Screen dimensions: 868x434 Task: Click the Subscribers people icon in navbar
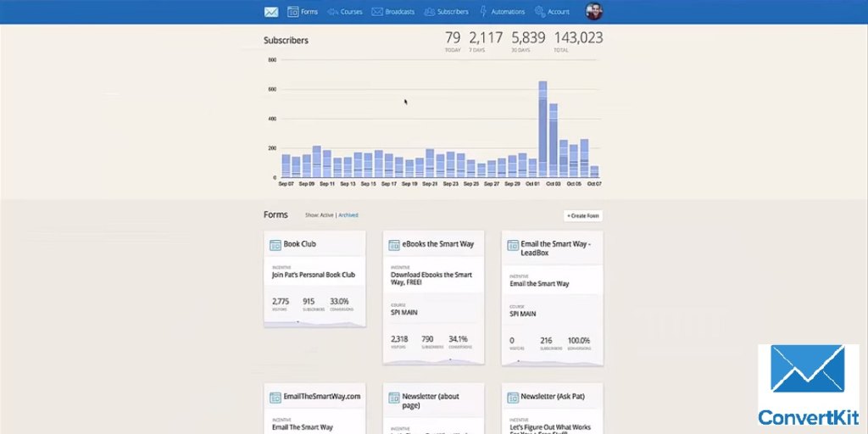point(429,12)
